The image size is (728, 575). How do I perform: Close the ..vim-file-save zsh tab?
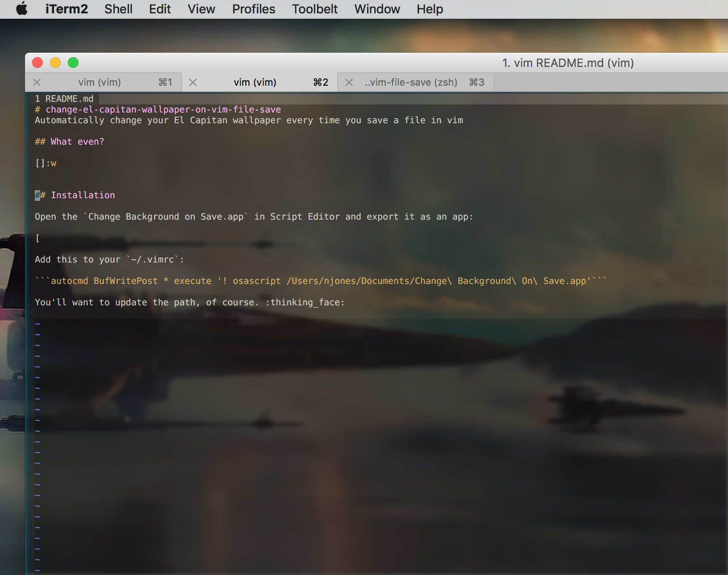pyautogui.click(x=349, y=82)
